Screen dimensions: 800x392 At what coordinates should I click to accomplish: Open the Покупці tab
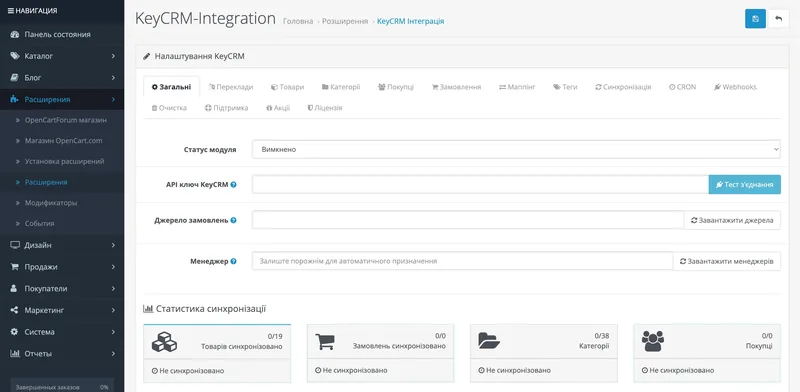pyautogui.click(x=396, y=87)
